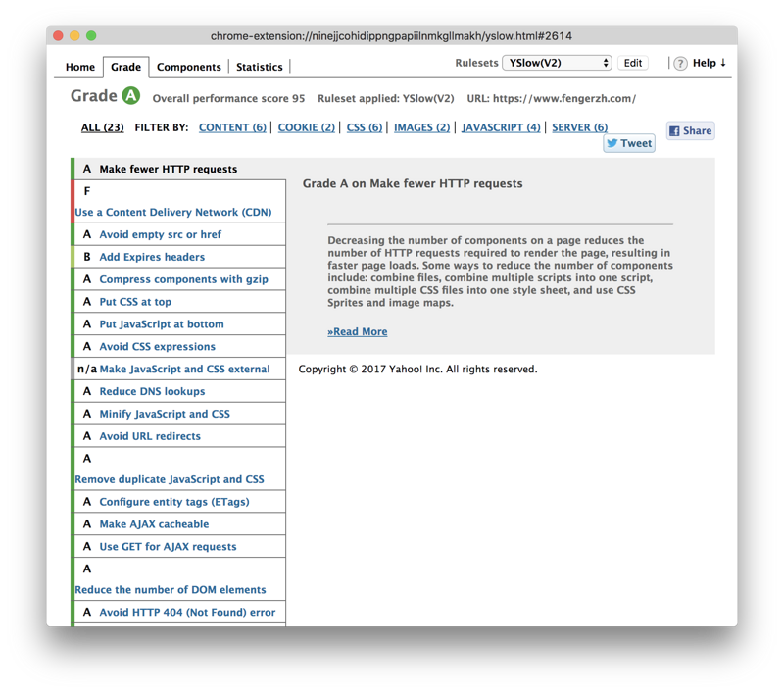Screen dimensions: 784x693
Task: Open the Rulesets YSlow(V2) dropdown
Action: coord(557,63)
